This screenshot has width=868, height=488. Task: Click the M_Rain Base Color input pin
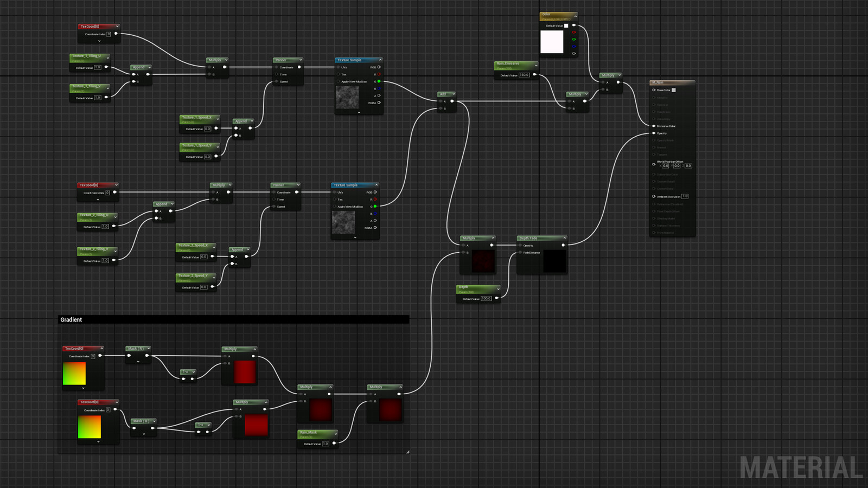click(x=654, y=90)
